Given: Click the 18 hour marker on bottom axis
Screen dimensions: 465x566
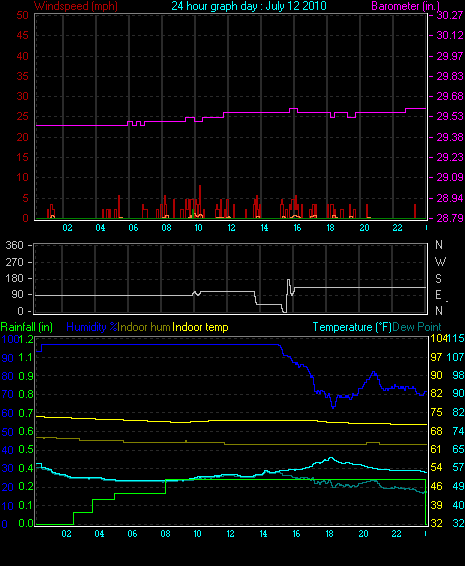Looking at the screenshot, I should pos(329,534).
